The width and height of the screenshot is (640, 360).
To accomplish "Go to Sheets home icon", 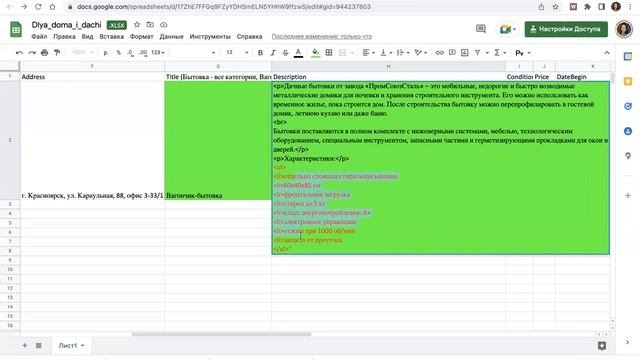I will (x=16, y=29).
